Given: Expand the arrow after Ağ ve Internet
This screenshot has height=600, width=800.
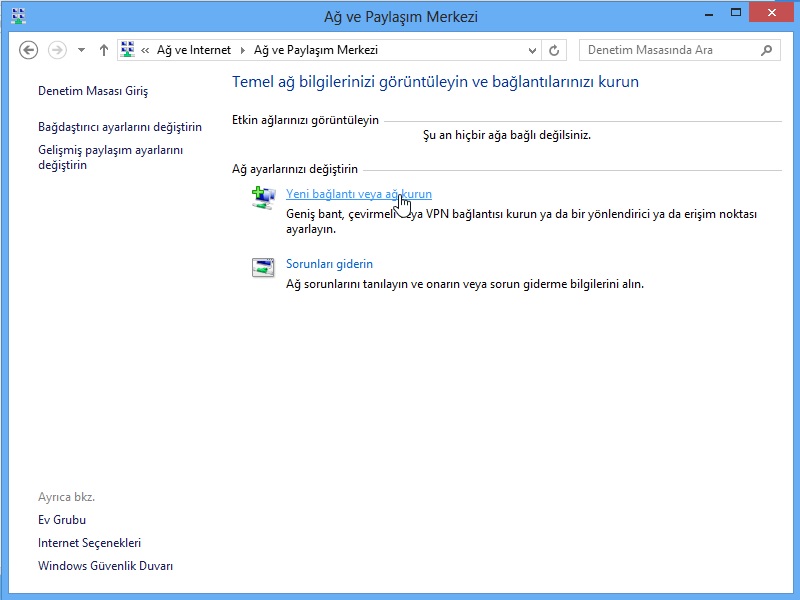Looking at the screenshot, I should 243,50.
